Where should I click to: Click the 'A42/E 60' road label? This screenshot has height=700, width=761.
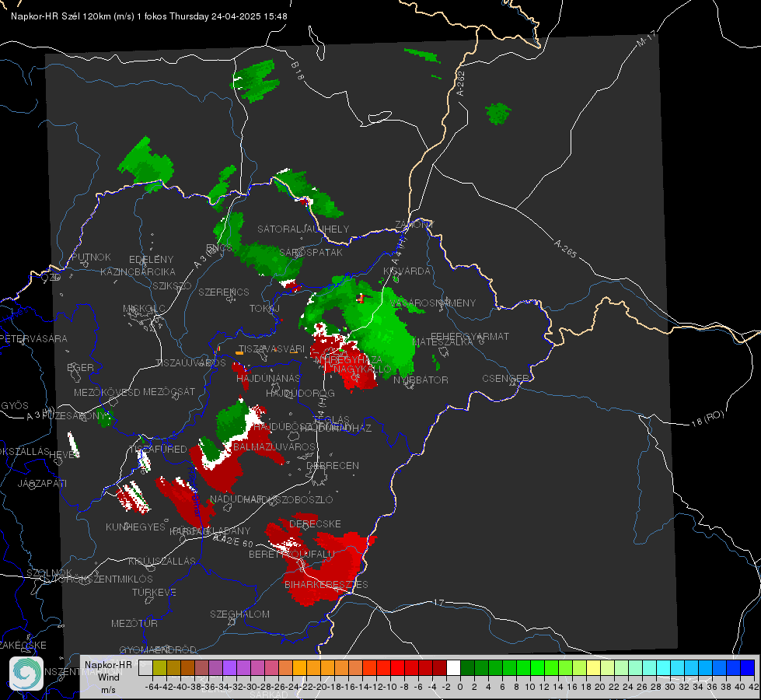pos(233,541)
